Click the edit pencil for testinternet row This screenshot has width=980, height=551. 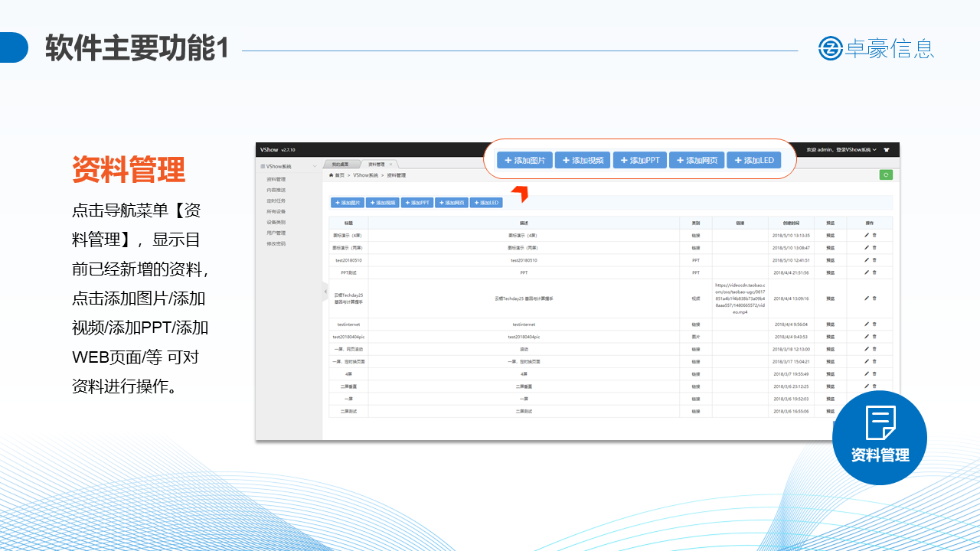click(867, 324)
